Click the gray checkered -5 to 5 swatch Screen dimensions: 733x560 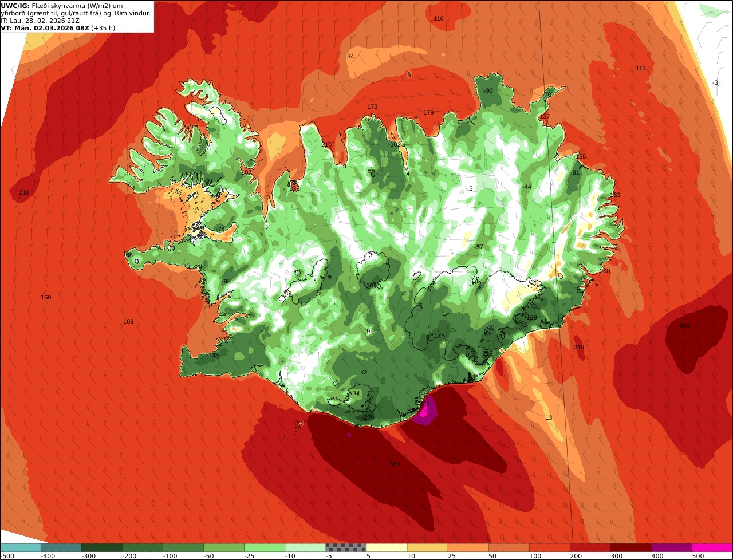pyautogui.click(x=346, y=547)
